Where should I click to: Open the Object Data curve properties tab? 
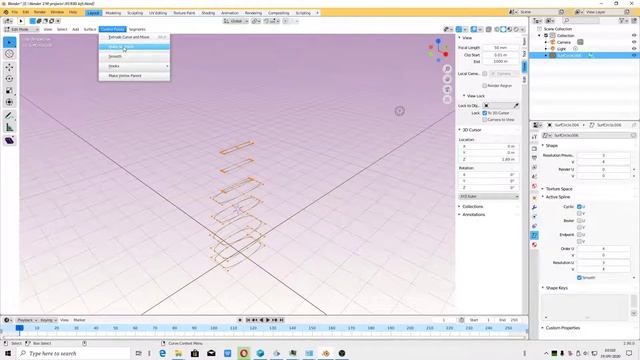(534, 235)
